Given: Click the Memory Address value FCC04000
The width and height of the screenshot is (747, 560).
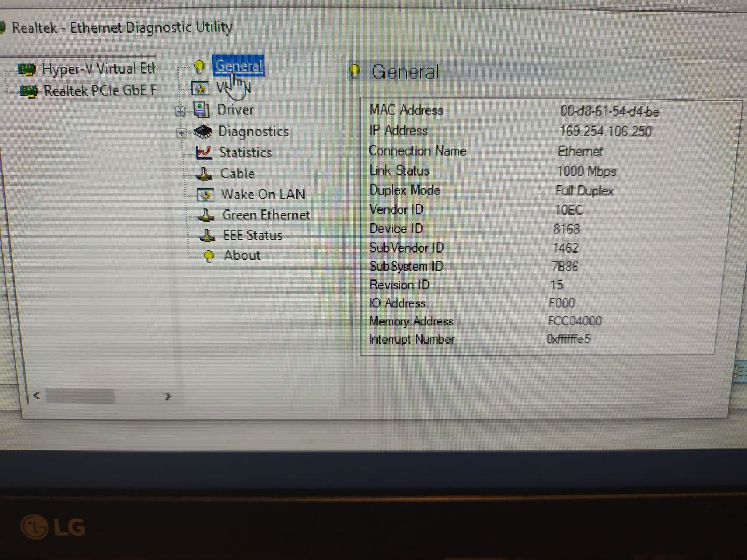Looking at the screenshot, I should [575, 321].
